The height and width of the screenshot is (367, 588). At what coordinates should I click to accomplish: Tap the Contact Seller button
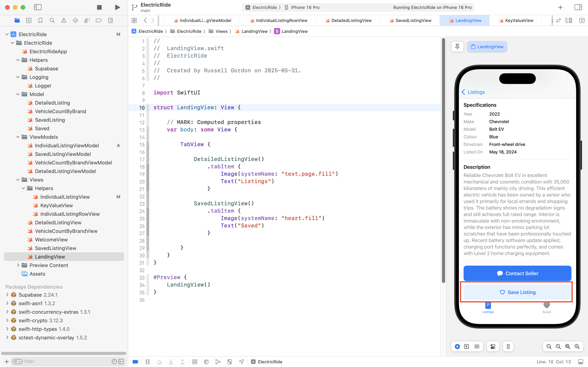pyautogui.click(x=517, y=273)
